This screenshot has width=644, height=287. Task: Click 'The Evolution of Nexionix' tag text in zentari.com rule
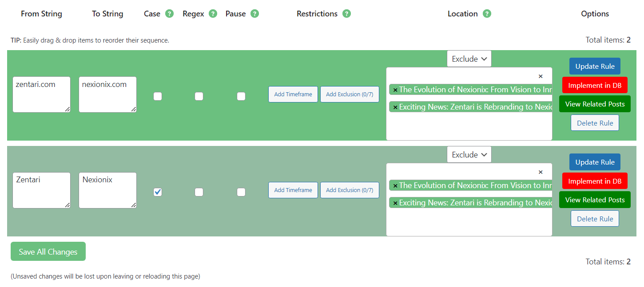click(x=475, y=90)
